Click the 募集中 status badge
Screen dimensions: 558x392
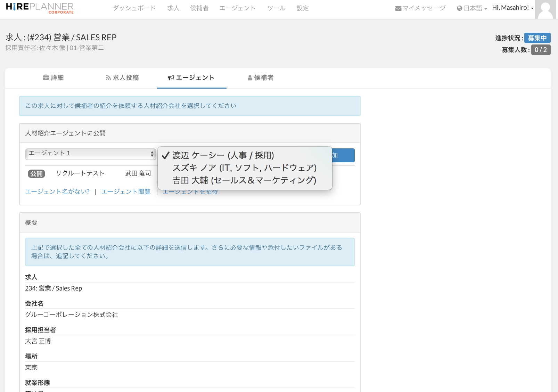pyautogui.click(x=537, y=38)
